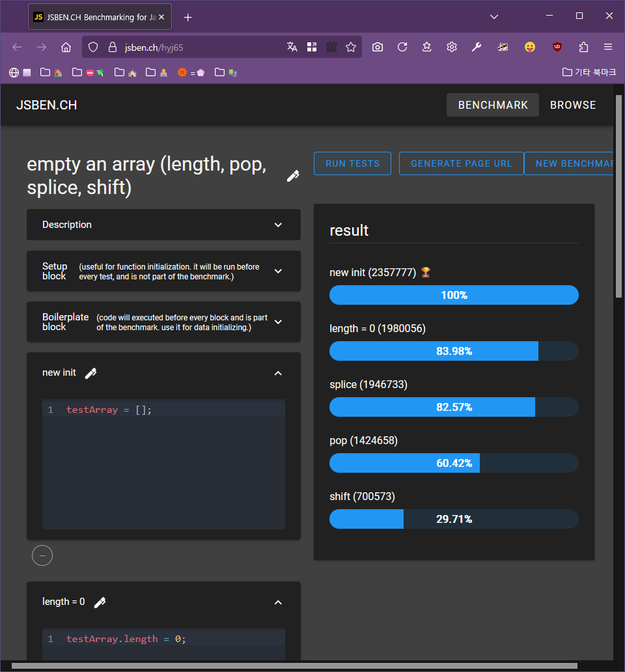Click the edit pencil next to 'new init'
Screen dimensions: 625x672
coord(90,373)
